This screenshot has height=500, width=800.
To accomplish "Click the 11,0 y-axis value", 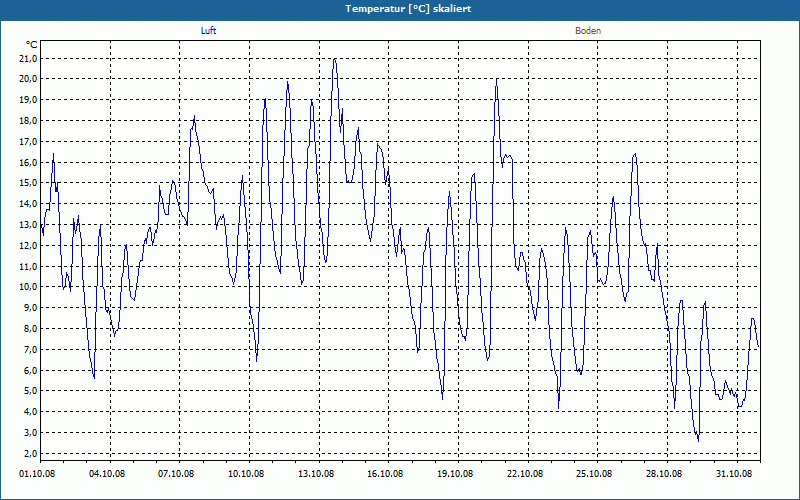I will [29, 266].
